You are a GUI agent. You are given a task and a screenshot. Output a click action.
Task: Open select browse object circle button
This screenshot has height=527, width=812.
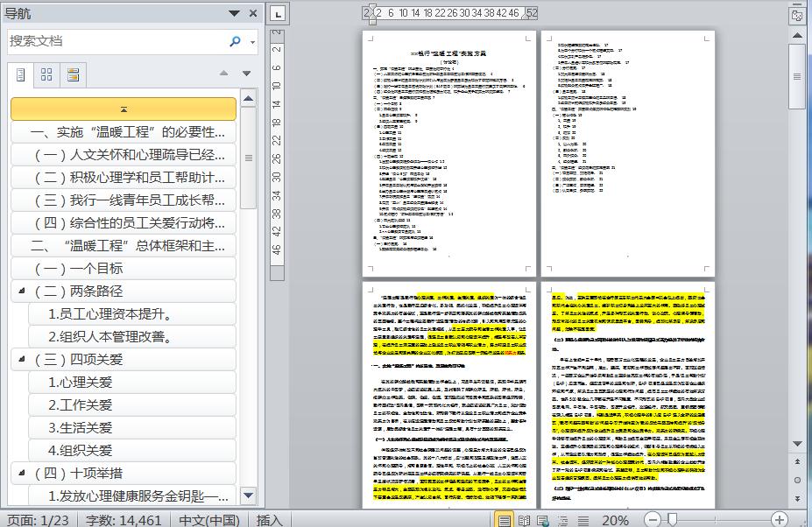797,480
